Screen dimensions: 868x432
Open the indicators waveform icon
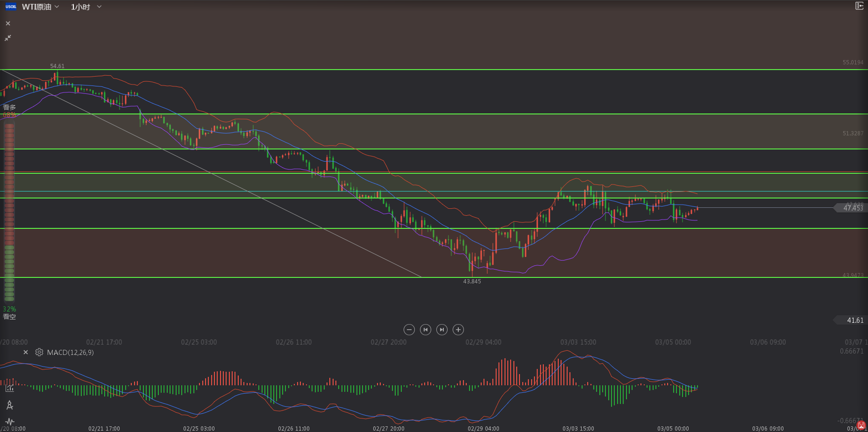(9, 422)
